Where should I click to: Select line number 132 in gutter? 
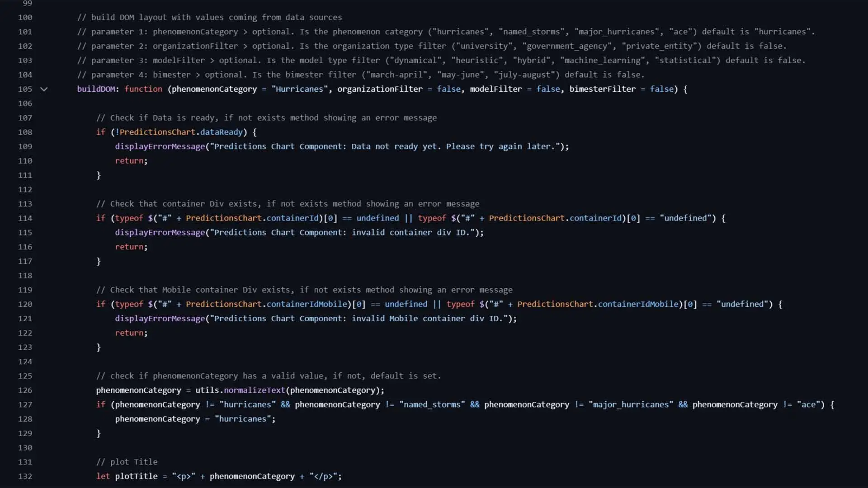(x=25, y=476)
